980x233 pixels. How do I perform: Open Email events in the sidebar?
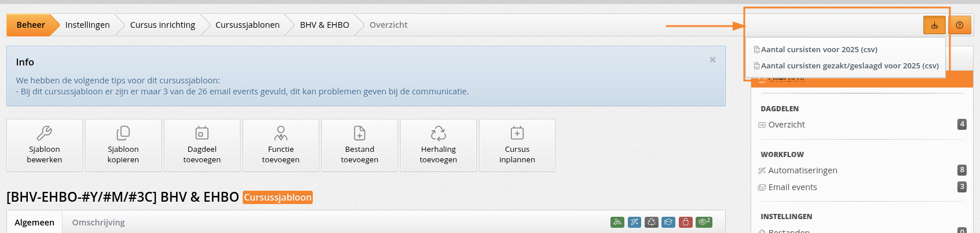click(x=792, y=187)
